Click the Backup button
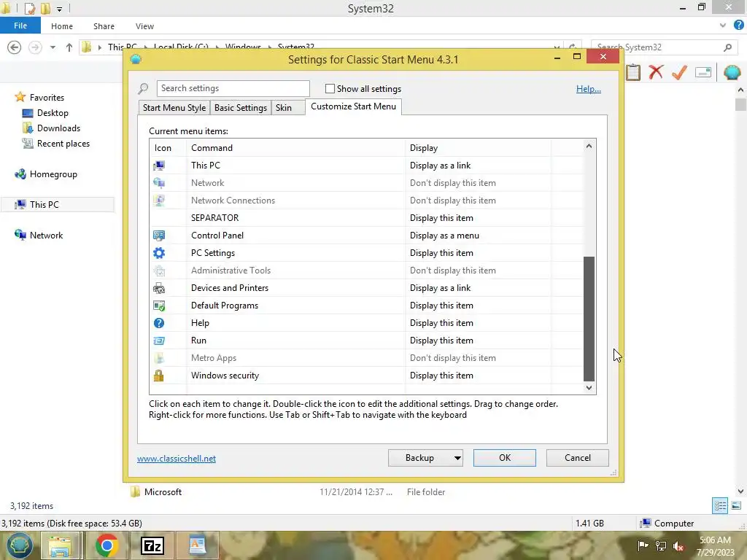The width and height of the screenshot is (747, 560). point(419,458)
